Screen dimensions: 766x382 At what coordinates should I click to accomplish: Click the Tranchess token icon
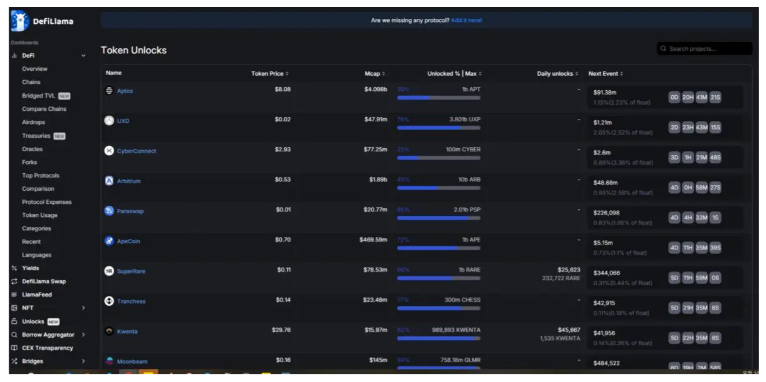tap(109, 301)
